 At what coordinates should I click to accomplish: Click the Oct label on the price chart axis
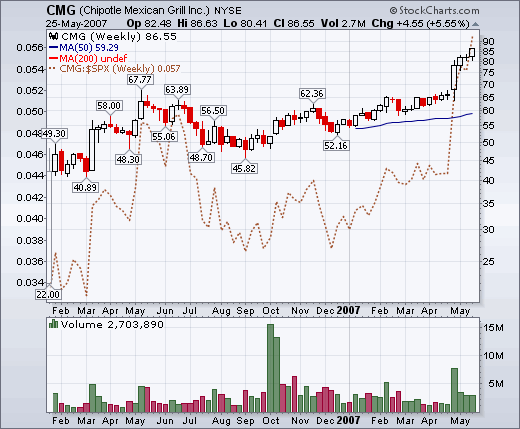click(x=271, y=311)
